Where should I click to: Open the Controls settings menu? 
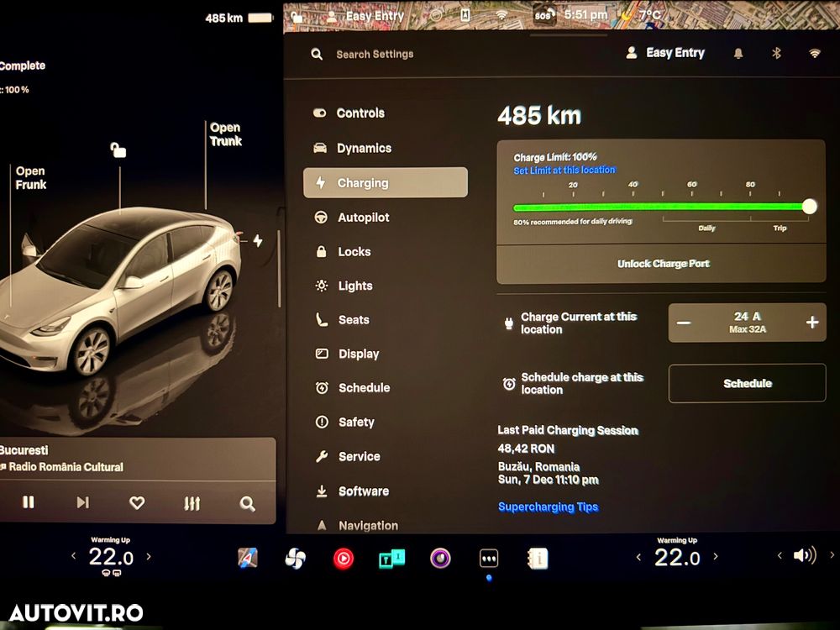tap(349, 113)
